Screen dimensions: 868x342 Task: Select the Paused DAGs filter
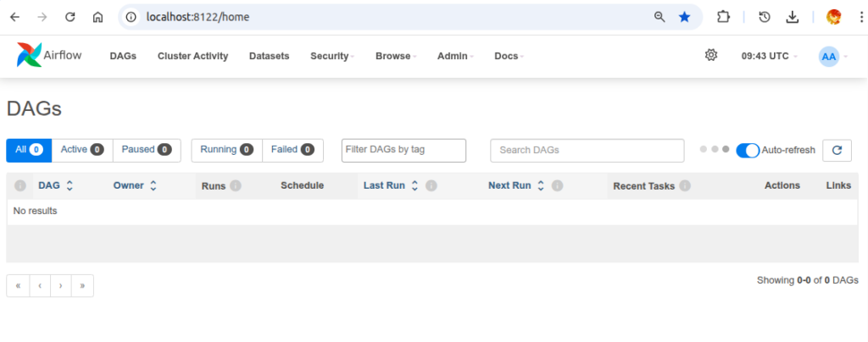[x=146, y=150]
